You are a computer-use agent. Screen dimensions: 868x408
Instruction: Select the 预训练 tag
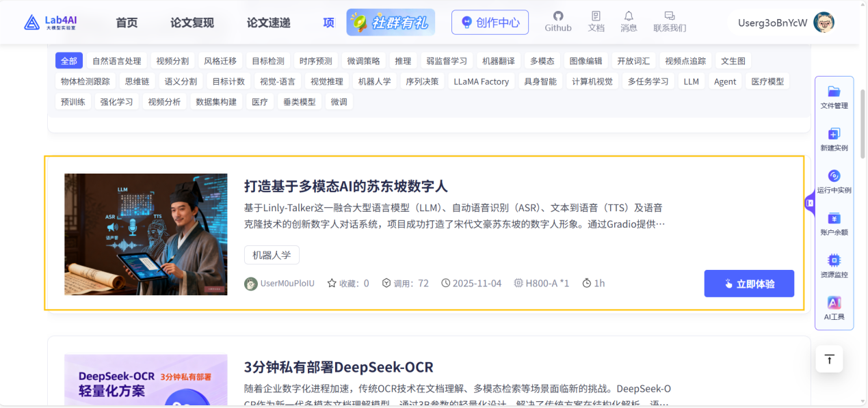coord(73,102)
